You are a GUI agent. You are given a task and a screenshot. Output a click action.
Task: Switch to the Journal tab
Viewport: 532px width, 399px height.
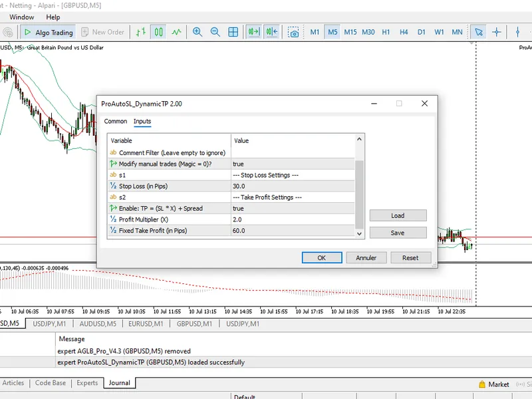click(120, 383)
